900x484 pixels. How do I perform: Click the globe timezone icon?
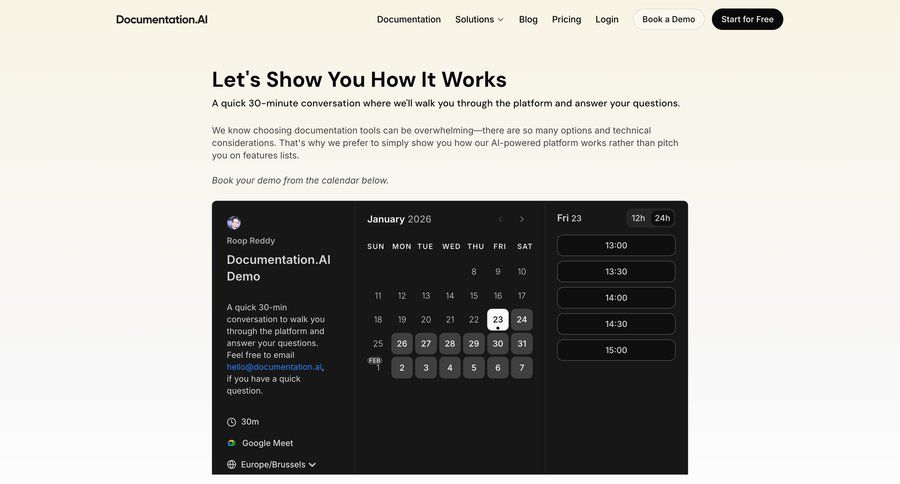(232, 465)
